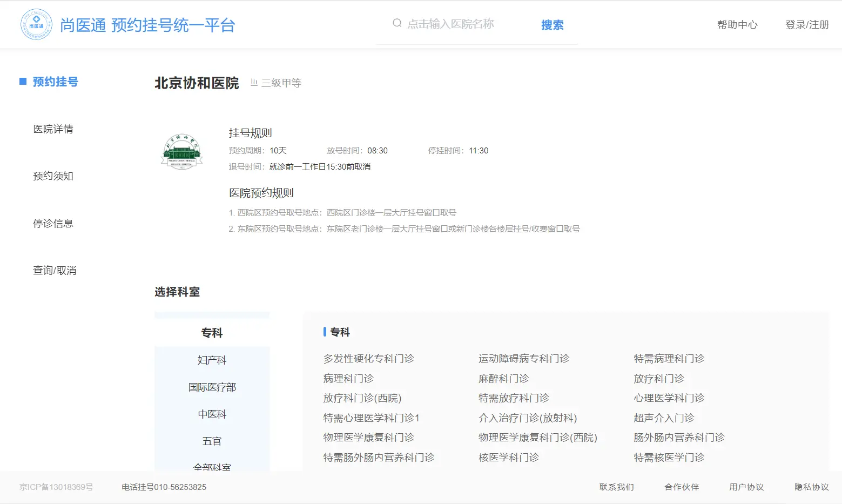Open 介入治疗门诊(放射科)
The height and width of the screenshot is (504, 842).
click(528, 418)
